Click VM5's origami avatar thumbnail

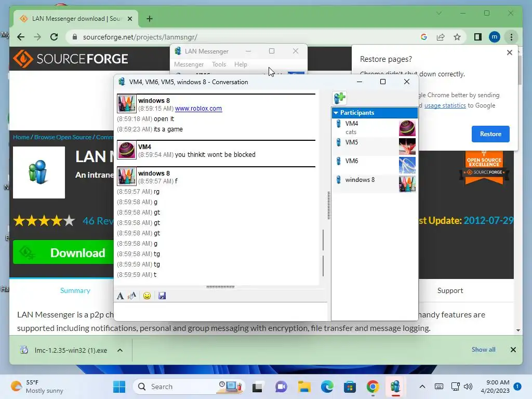[407, 147]
